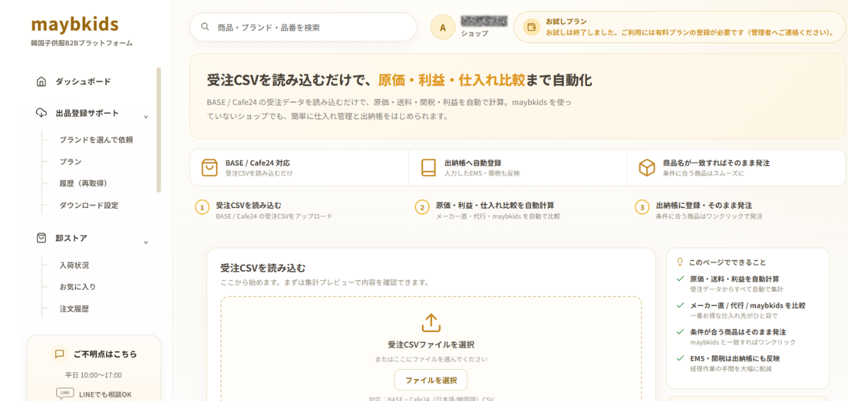Click the shopping bag icon beside 卸ストア
The width and height of the screenshot is (868, 401).
click(x=41, y=238)
